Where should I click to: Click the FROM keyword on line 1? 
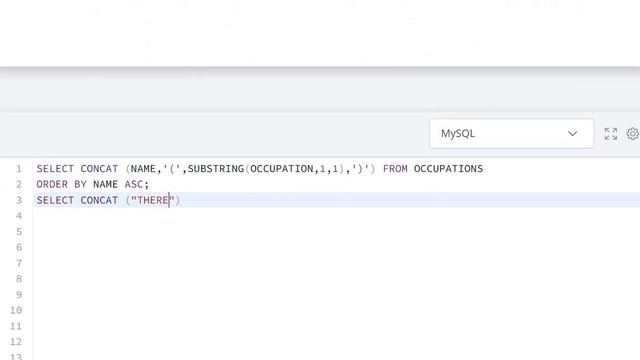395,169
